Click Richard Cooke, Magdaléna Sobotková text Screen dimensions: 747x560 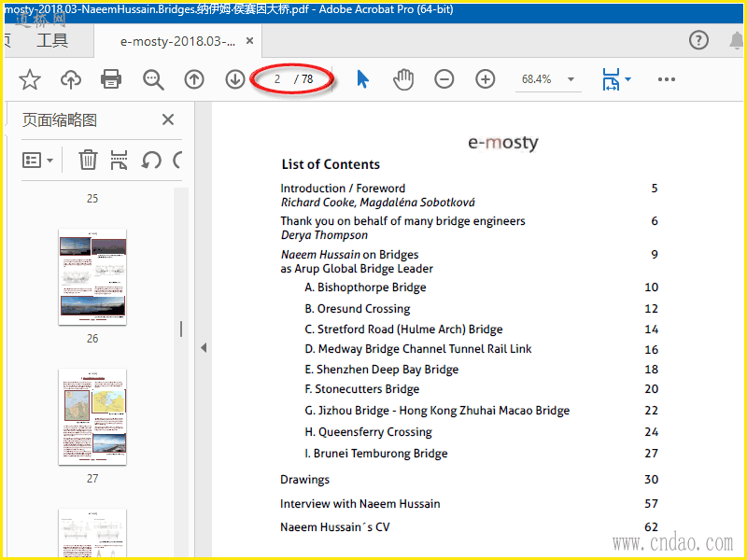pyautogui.click(x=378, y=203)
